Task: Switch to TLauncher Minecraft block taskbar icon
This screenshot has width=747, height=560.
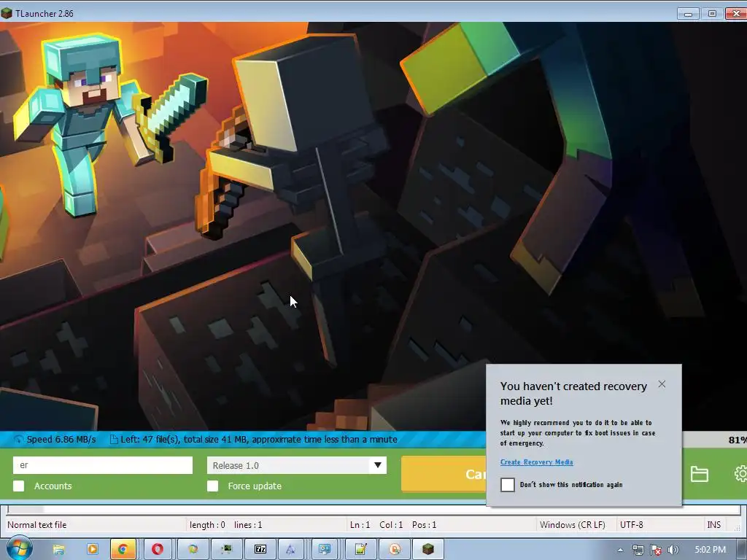Action: pyautogui.click(x=427, y=550)
